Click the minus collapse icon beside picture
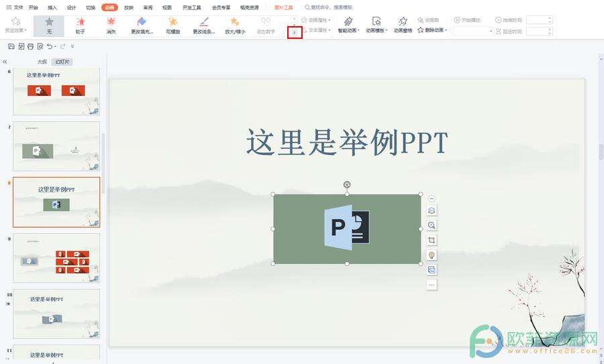This screenshot has height=364, width=604. pos(432,198)
